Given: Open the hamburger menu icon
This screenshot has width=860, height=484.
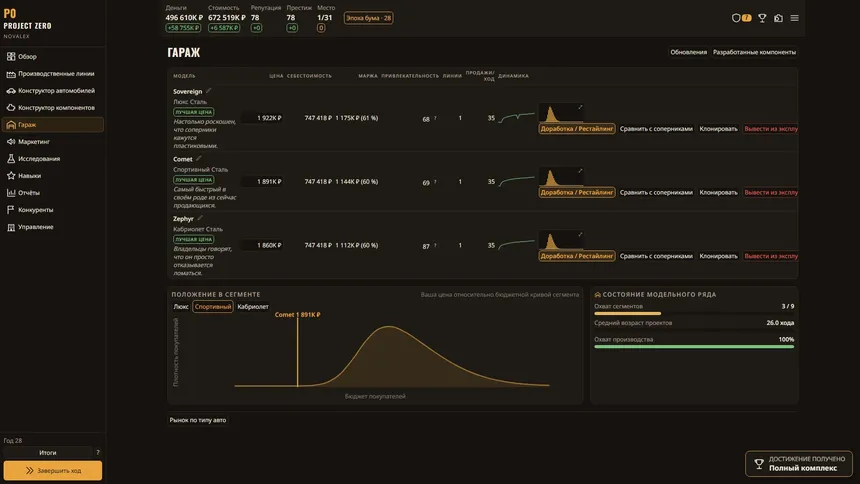Looking at the screenshot, I should coord(794,18).
